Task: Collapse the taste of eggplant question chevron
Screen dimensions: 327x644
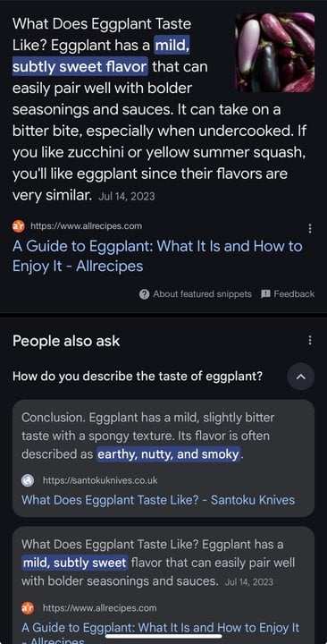Action: (x=301, y=377)
